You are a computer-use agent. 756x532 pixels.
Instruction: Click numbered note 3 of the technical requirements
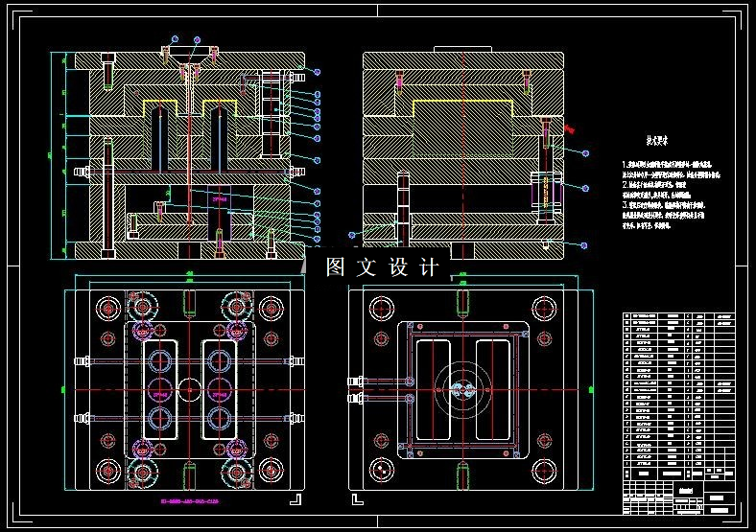click(x=664, y=215)
